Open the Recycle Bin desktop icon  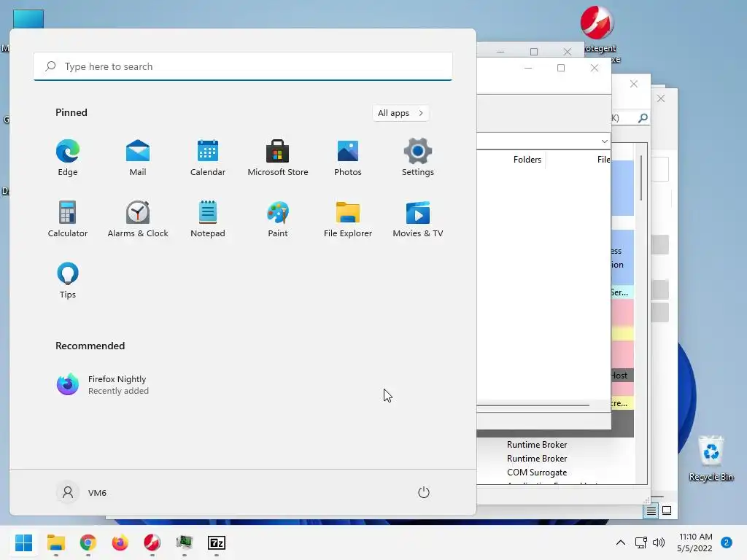tap(711, 459)
